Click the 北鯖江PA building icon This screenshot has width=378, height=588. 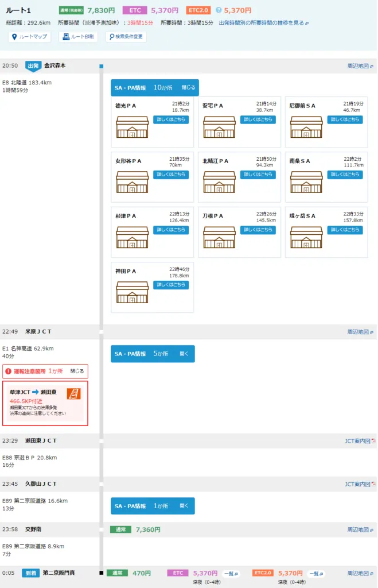[219, 182]
